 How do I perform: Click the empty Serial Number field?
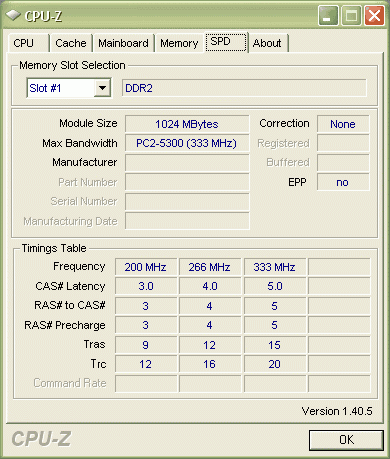click(187, 201)
